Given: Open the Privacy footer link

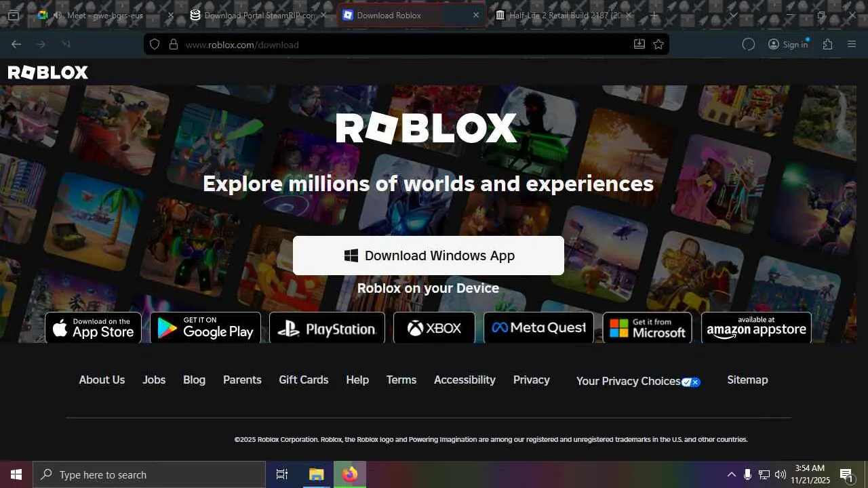Looking at the screenshot, I should 532,380.
